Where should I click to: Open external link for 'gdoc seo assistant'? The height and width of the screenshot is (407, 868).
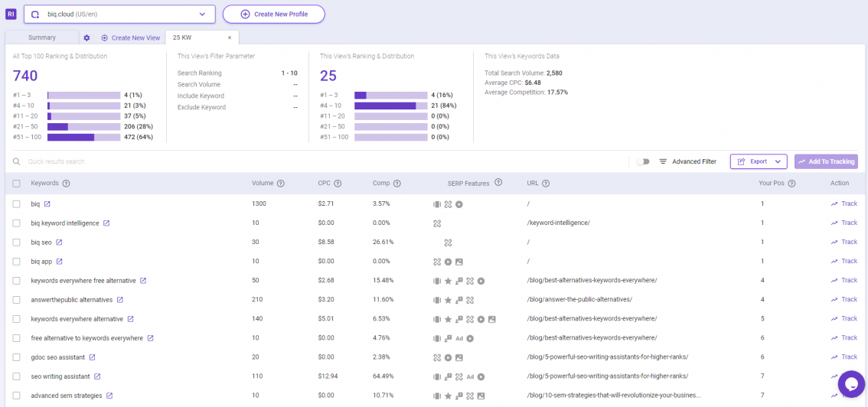point(92,357)
